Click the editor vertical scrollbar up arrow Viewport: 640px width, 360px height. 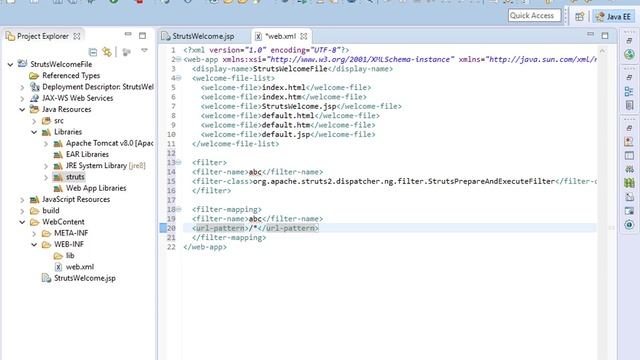(x=602, y=50)
